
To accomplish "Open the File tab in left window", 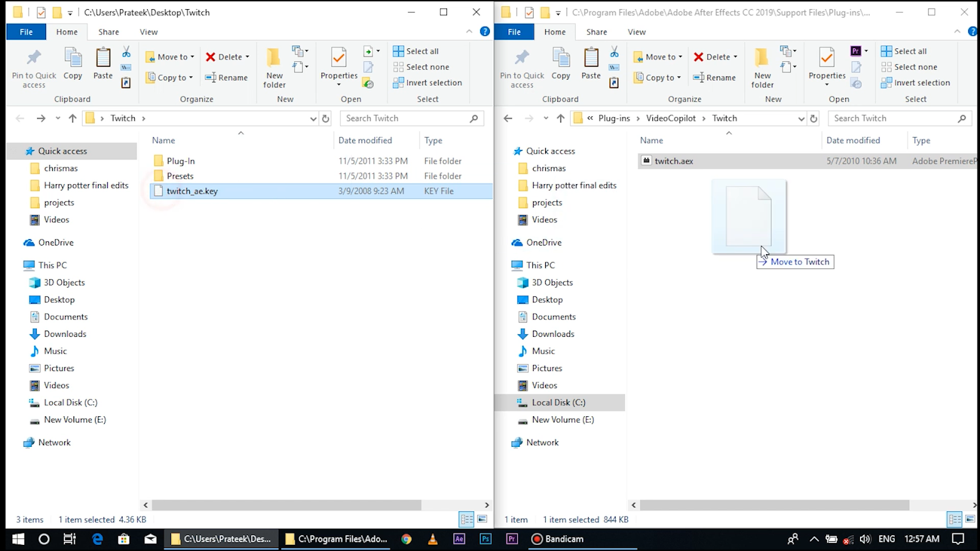I will pyautogui.click(x=26, y=32).
